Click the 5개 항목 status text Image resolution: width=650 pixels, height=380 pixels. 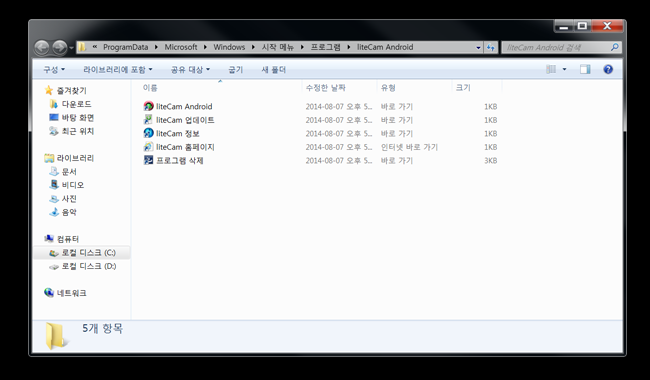[102, 329]
